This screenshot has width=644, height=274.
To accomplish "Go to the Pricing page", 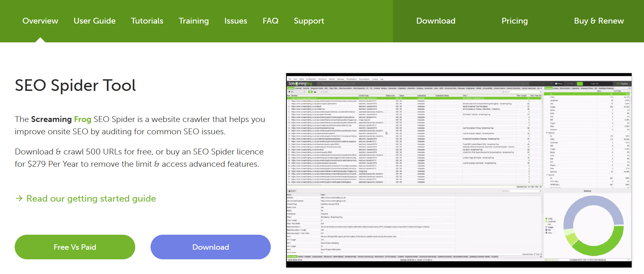I will coord(515,21).
